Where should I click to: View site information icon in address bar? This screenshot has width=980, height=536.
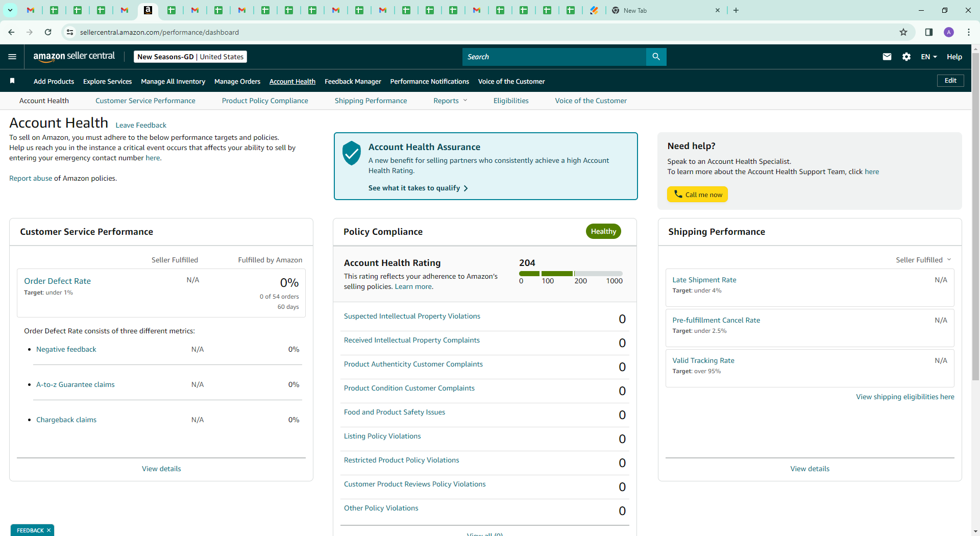pos(70,32)
